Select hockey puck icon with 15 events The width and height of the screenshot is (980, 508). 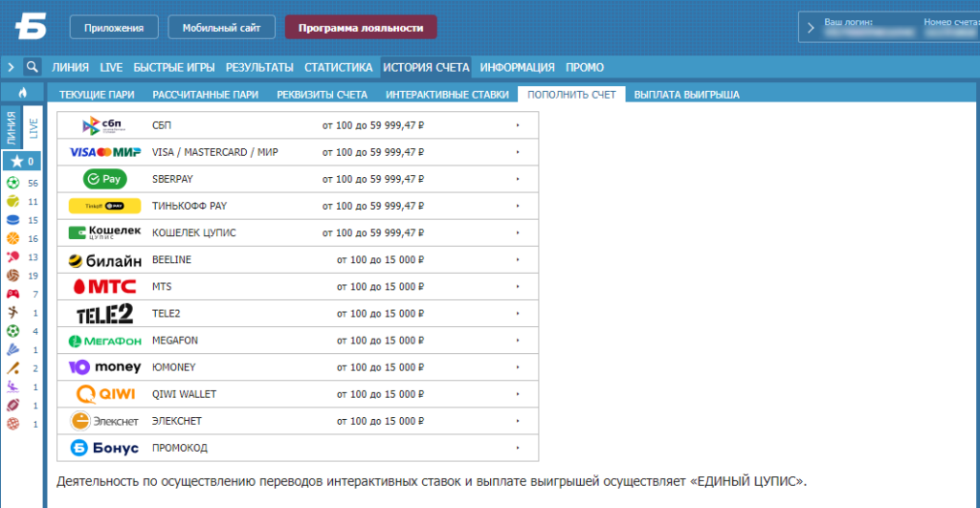tap(13, 220)
